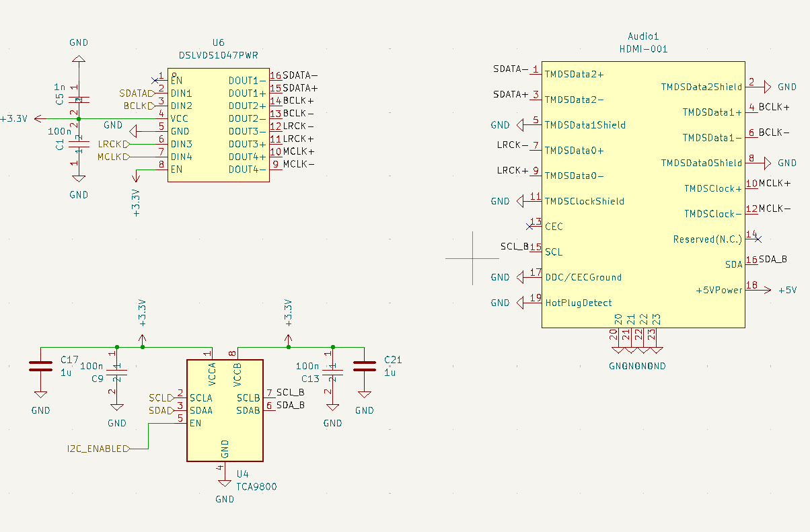Select the SDA_B net label at U4 SDAB
Viewport: 810px width, 532px height.
pos(291,405)
